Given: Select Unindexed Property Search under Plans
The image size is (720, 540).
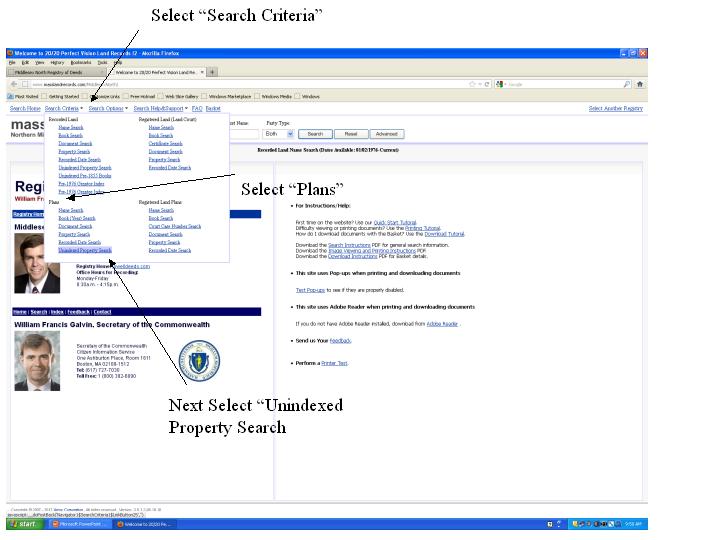Looking at the screenshot, I should point(85,250).
